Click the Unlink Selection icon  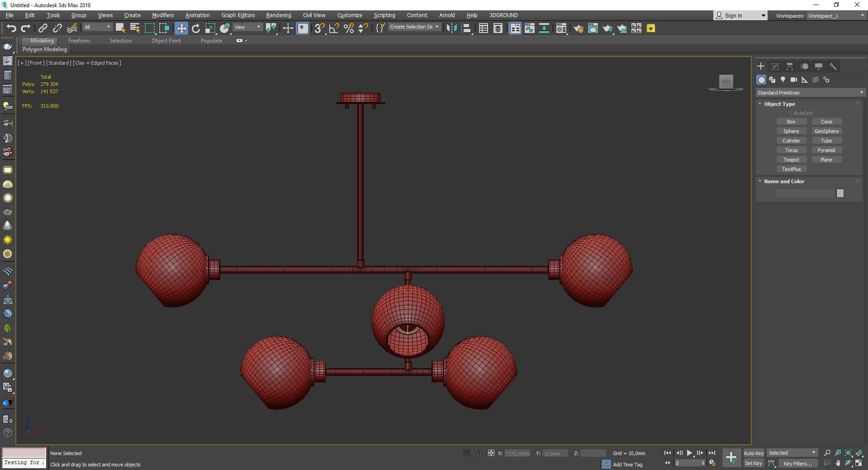click(x=57, y=28)
